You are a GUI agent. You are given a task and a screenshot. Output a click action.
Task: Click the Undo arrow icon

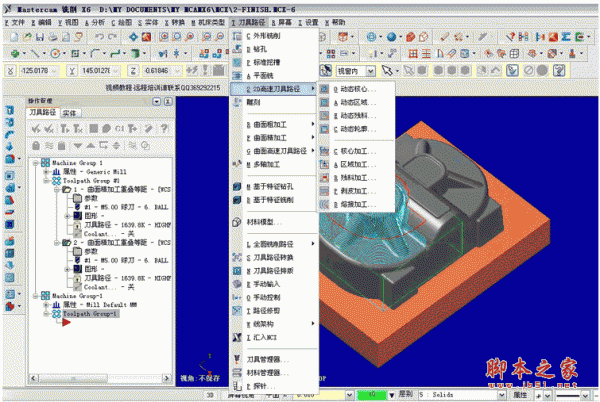99,37
